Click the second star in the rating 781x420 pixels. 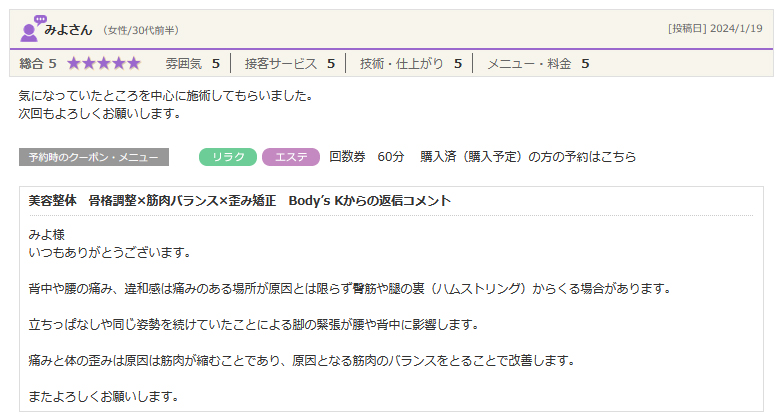pos(90,63)
